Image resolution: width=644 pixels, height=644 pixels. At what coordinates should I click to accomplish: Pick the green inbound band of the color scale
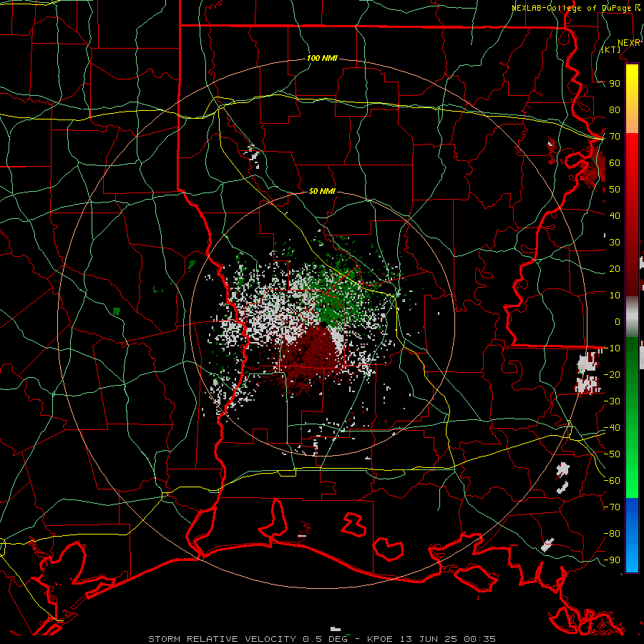click(632, 417)
